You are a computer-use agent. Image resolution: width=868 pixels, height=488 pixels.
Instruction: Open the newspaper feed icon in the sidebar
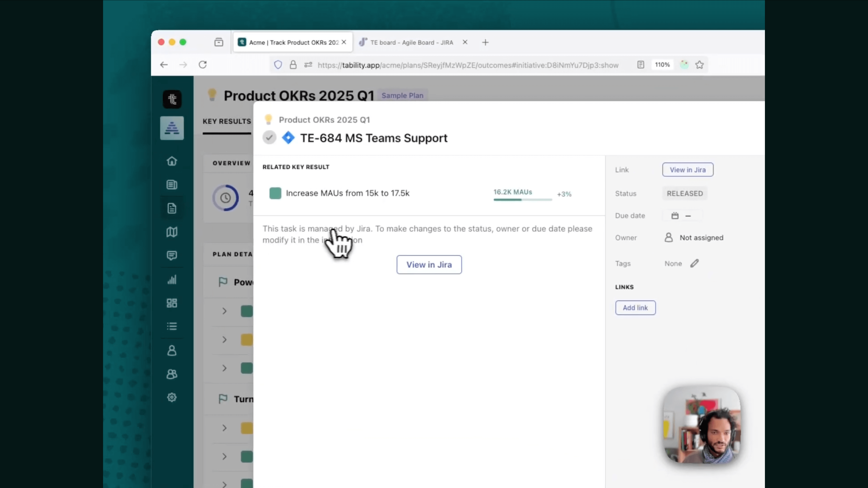point(172,185)
